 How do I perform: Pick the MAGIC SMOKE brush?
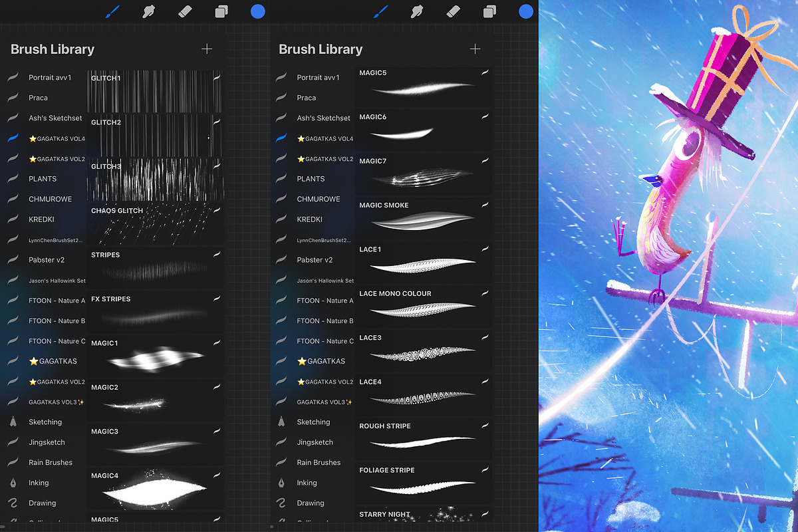click(x=424, y=218)
